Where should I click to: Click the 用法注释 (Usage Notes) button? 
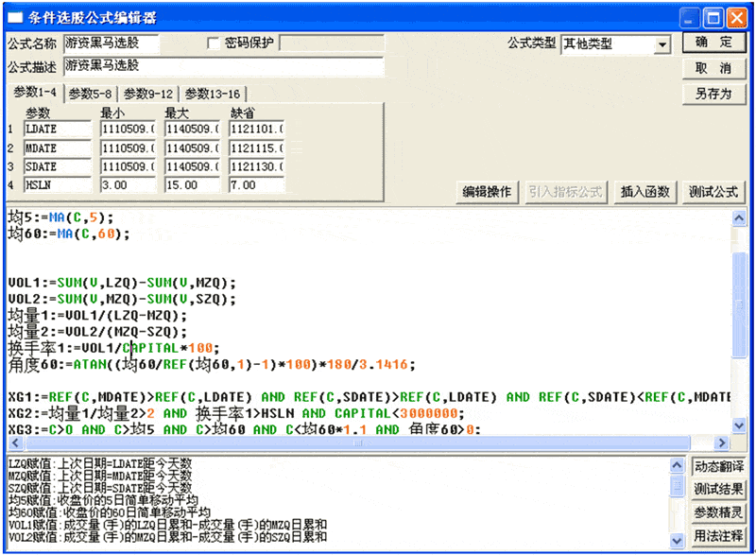point(717,534)
